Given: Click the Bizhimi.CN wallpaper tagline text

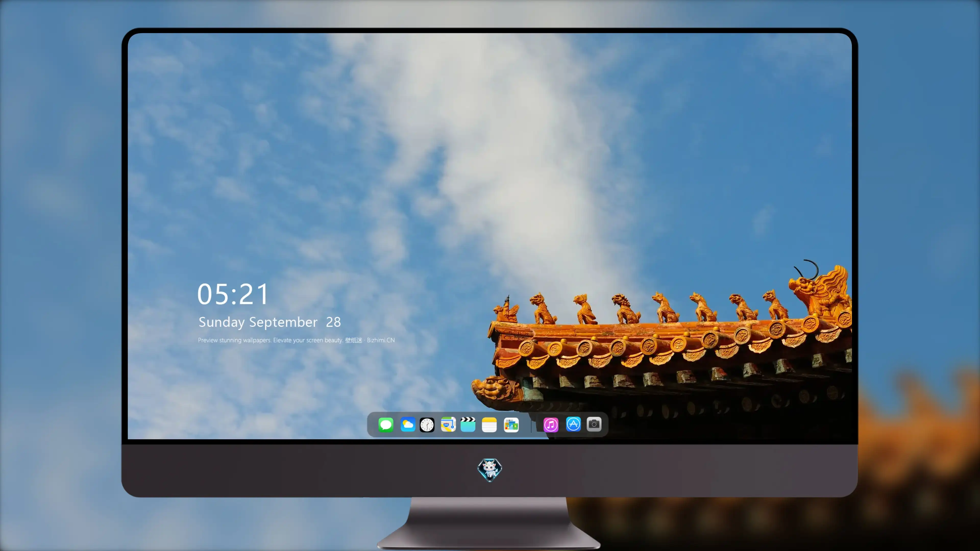Looking at the screenshot, I should pos(296,340).
